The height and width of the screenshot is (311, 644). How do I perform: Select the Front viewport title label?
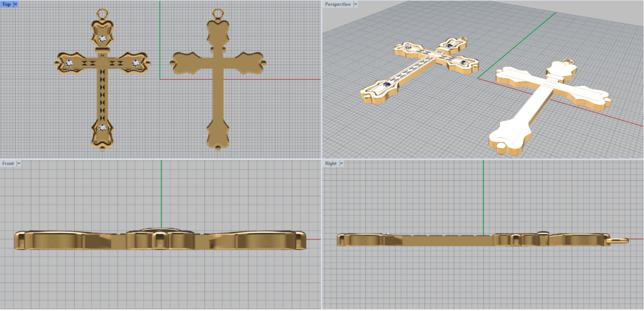pos(8,164)
